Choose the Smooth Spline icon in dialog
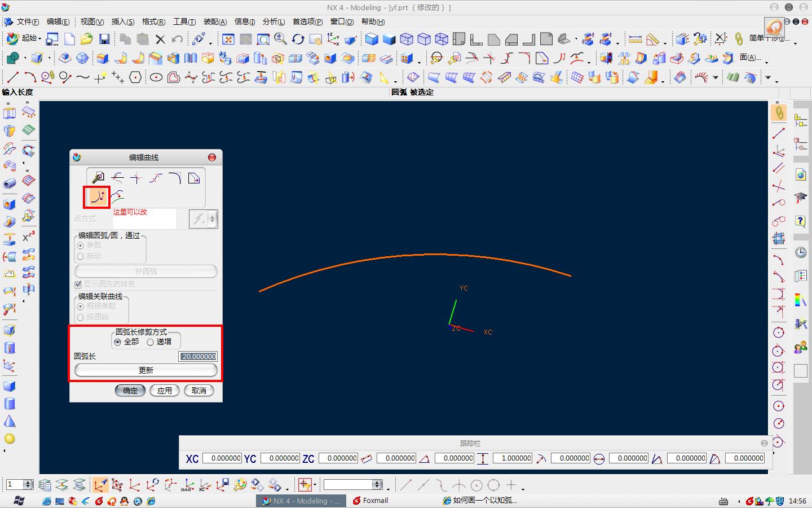Image resolution: width=812 pixels, height=508 pixels. tap(117, 197)
